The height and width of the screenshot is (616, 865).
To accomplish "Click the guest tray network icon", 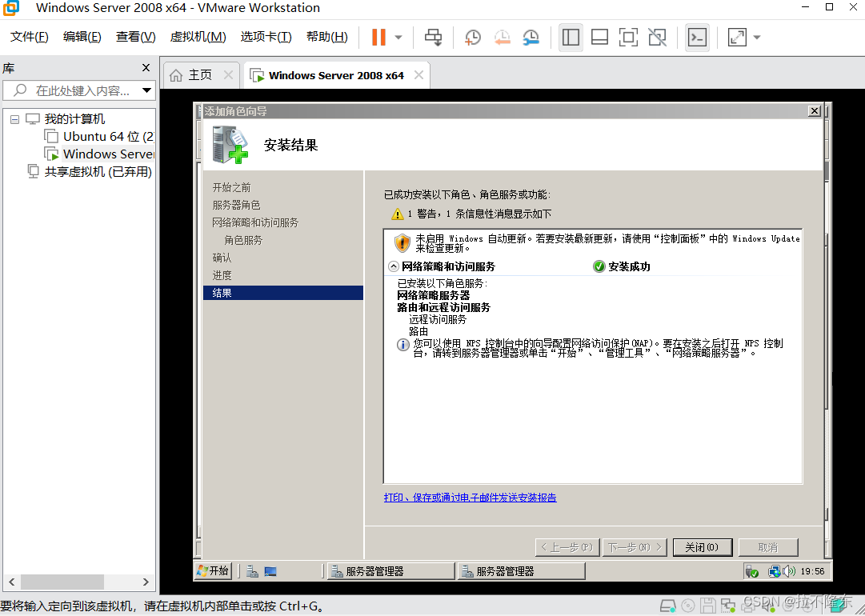I will click(x=775, y=571).
